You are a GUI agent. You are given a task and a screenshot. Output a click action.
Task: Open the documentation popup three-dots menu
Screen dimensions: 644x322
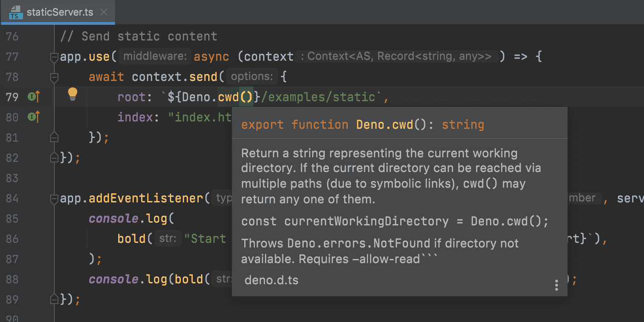tap(556, 285)
